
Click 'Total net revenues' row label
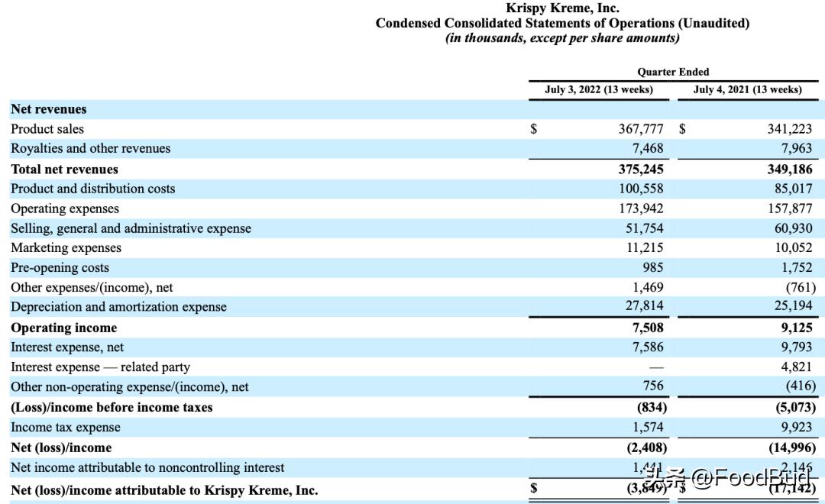(64, 170)
